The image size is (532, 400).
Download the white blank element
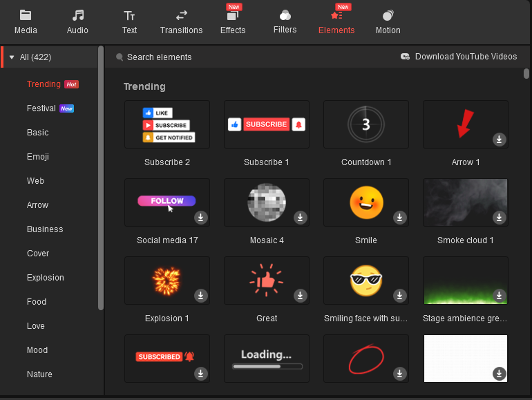coord(499,374)
